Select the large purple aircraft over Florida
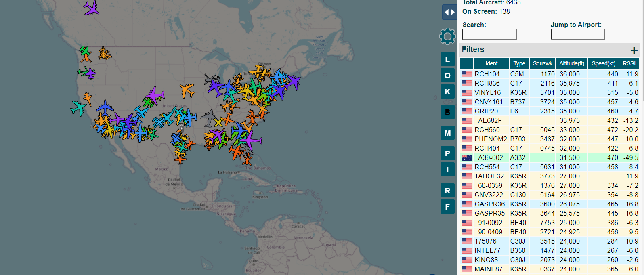This screenshot has width=644, height=275. 251,140
